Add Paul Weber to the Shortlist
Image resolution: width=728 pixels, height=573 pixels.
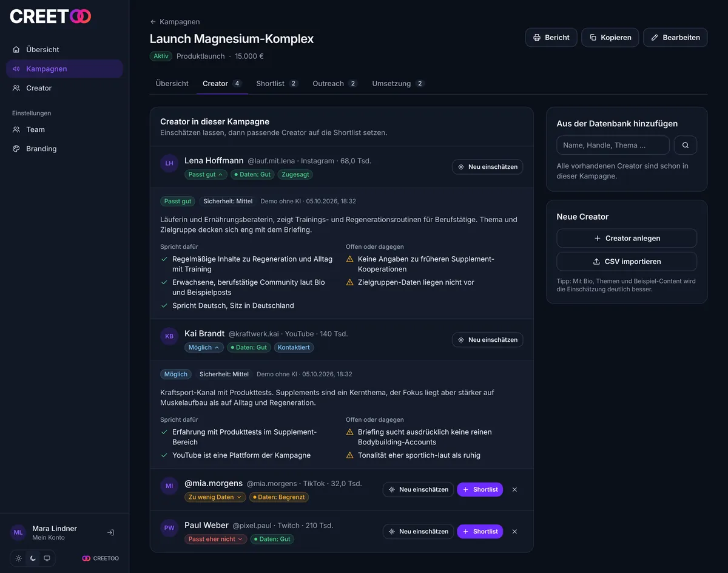click(480, 531)
